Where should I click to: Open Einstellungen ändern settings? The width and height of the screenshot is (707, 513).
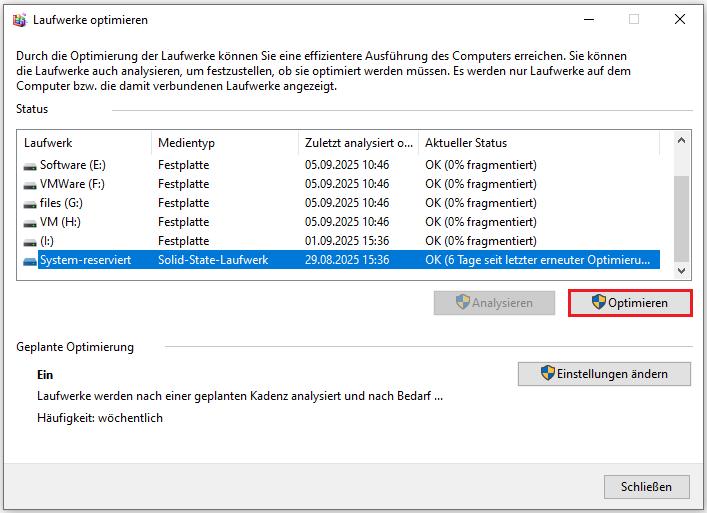tap(604, 374)
